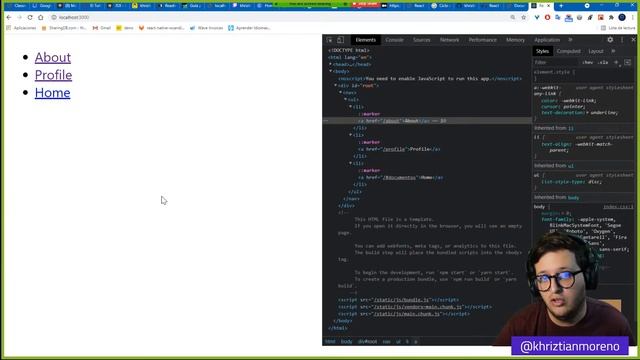Open DevTools settings gear icon
Screen dimensions: 640x360
(x=610, y=40)
